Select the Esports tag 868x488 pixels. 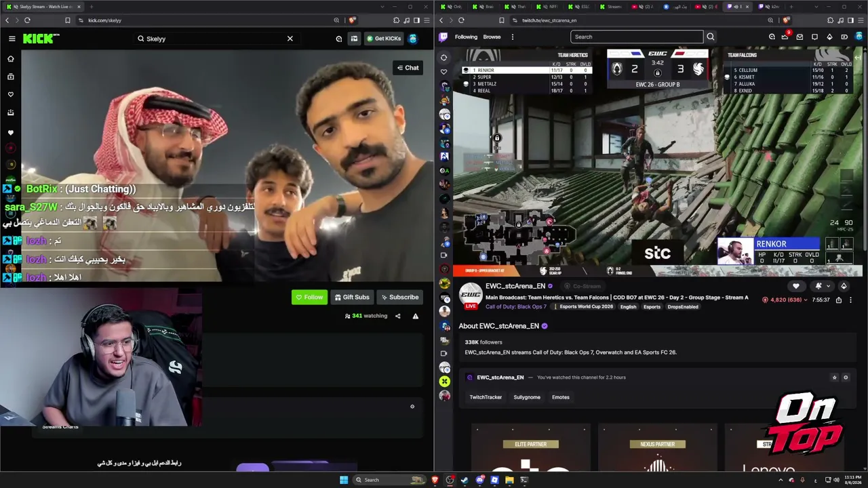pyautogui.click(x=652, y=307)
